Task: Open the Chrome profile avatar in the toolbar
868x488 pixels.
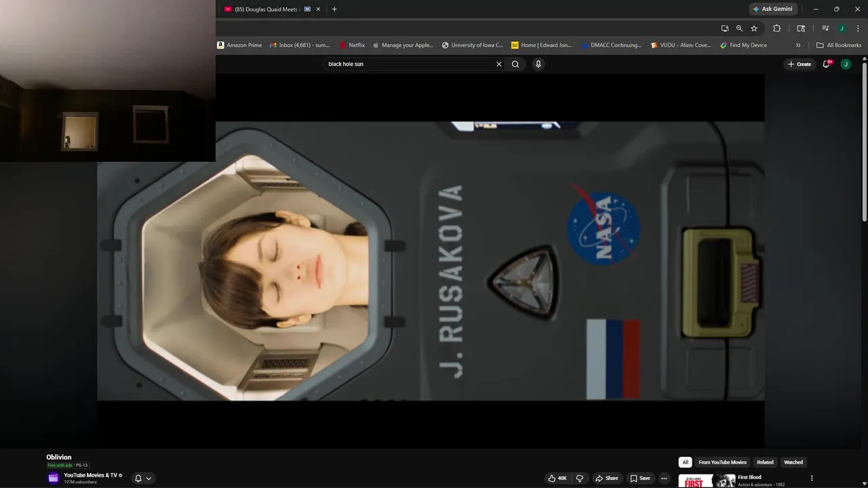Action: tap(842, 28)
